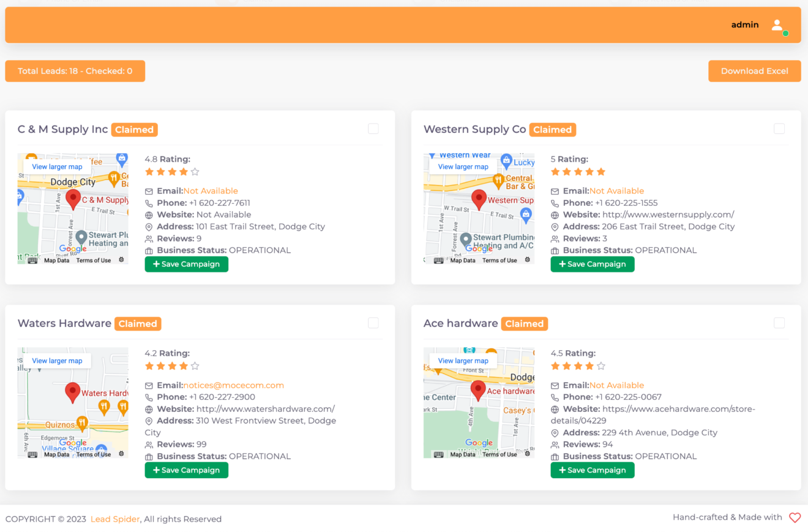Click the red map pin on Waters Hardware map

point(73,392)
